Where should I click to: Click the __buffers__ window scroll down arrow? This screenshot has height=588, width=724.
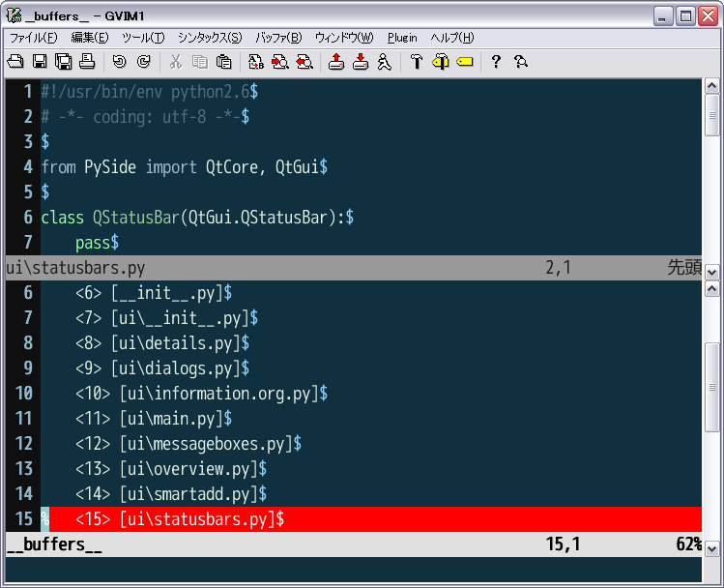pyautogui.click(x=711, y=548)
